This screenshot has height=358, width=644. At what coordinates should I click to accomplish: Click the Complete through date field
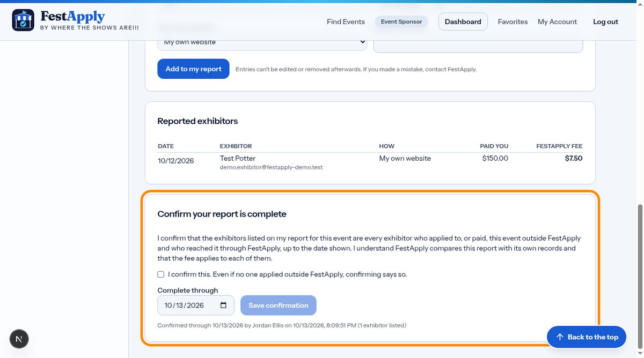[x=196, y=305]
